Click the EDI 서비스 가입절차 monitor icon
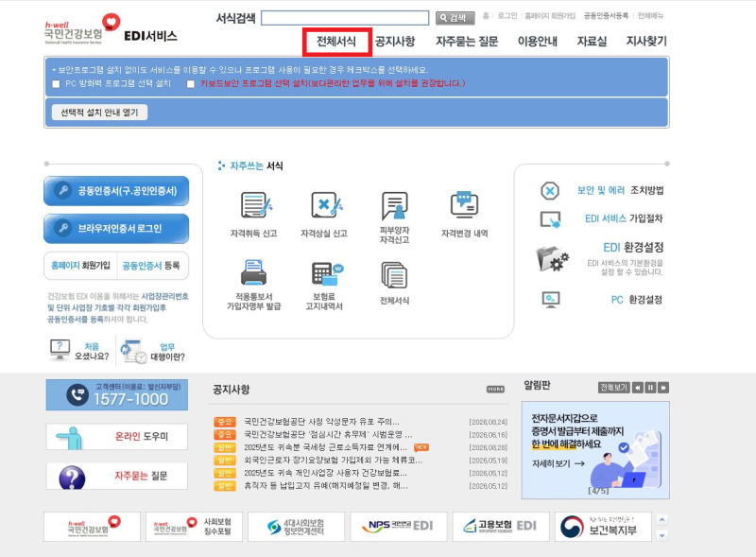The width and height of the screenshot is (756, 557). tap(551, 219)
